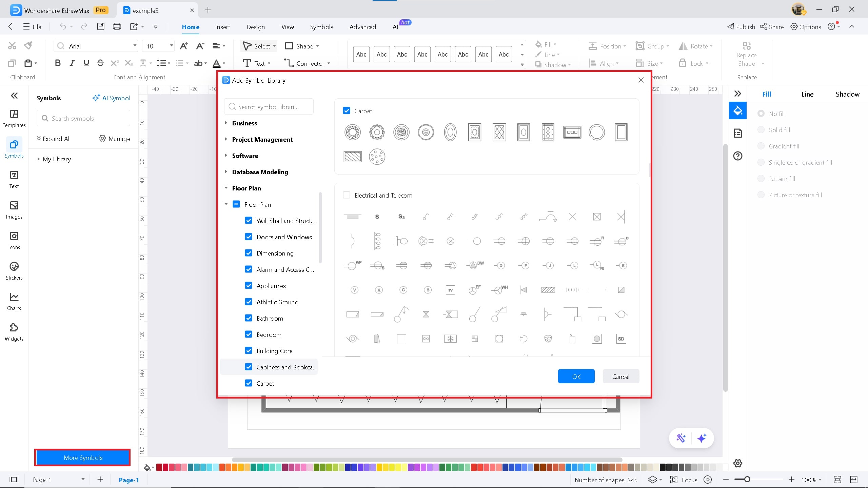Click the Format Painter icon
Screen dimensions: 868x488
coord(28,45)
